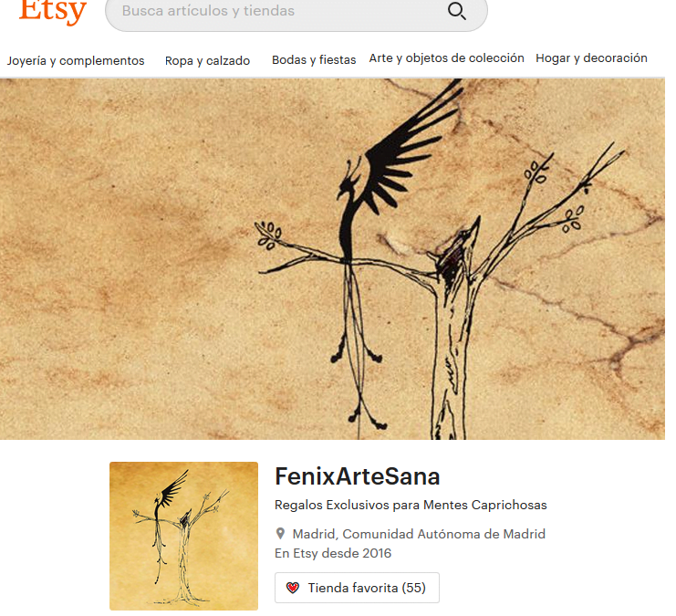
Task: Click the Tienda favorita (55) button
Action: [357, 588]
